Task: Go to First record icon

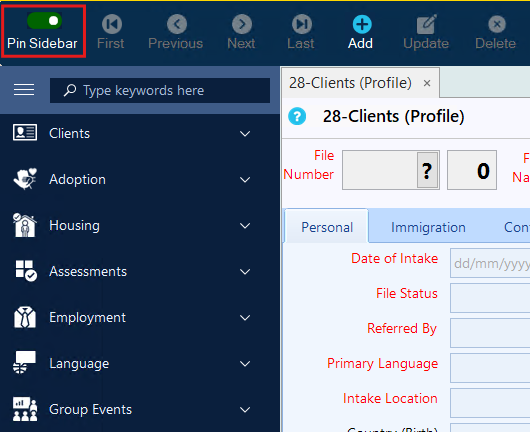Action: click(x=112, y=24)
